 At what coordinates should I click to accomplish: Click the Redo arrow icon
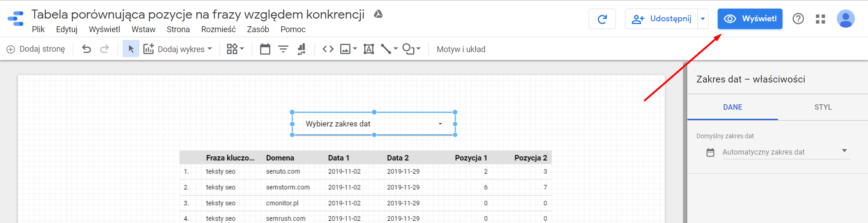[x=105, y=49]
